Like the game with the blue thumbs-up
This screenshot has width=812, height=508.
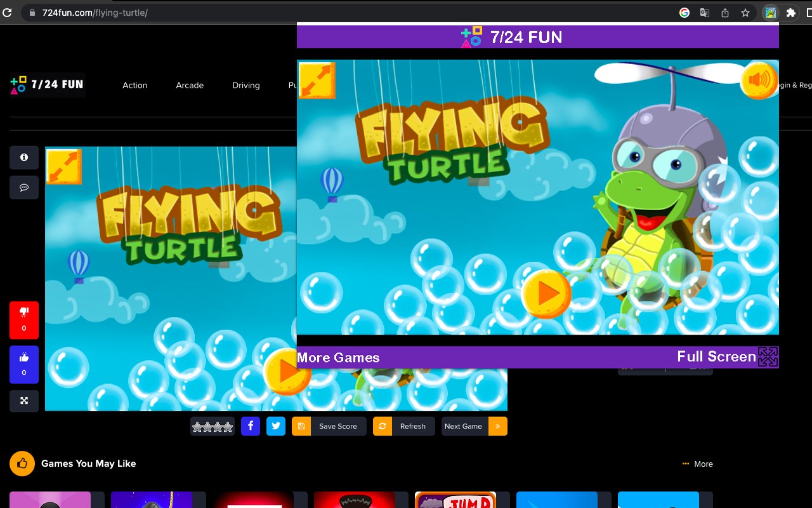coord(24,364)
